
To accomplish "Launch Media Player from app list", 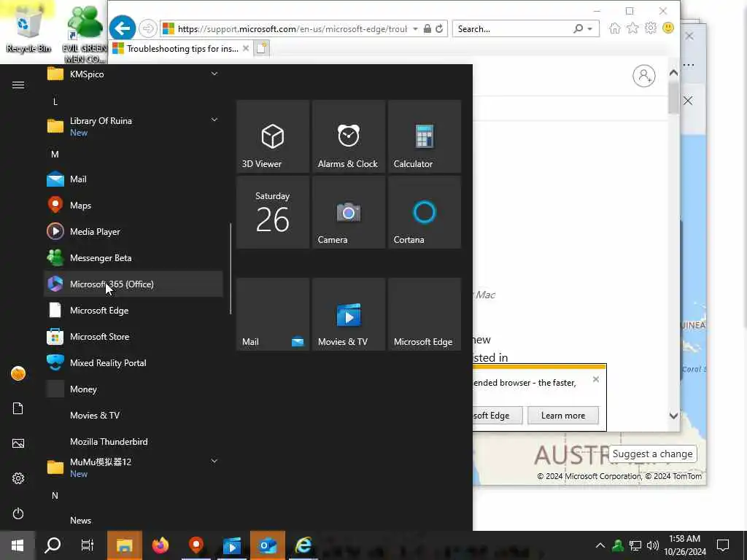I will pos(133,231).
